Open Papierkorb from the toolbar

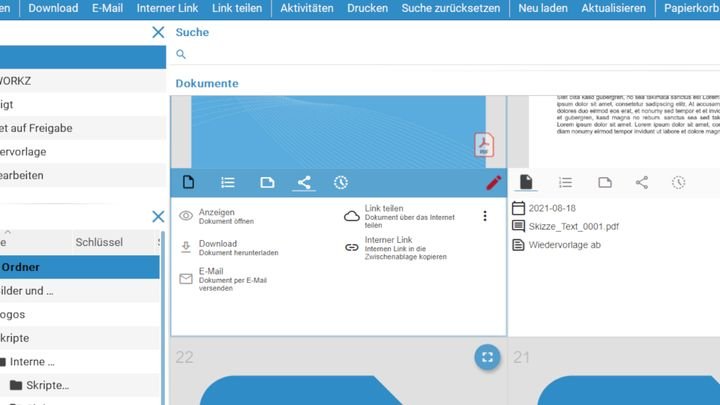point(692,8)
